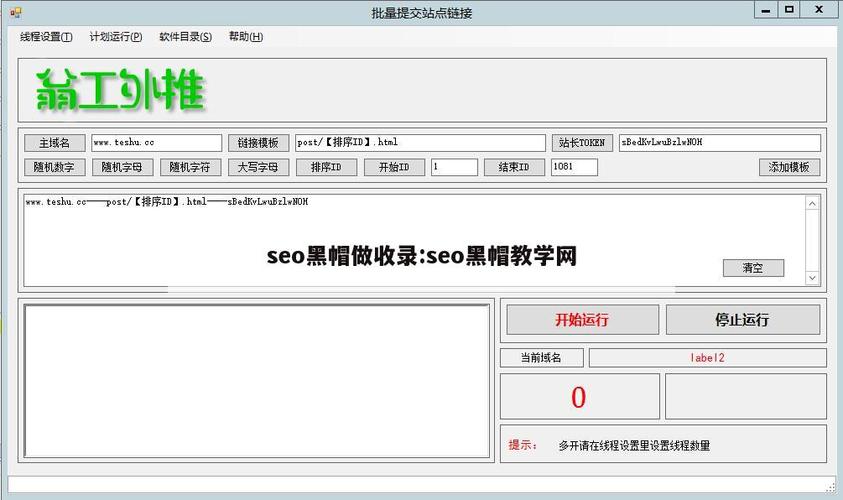
Task: Insert 排序ID placeholder
Action: [326, 167]
